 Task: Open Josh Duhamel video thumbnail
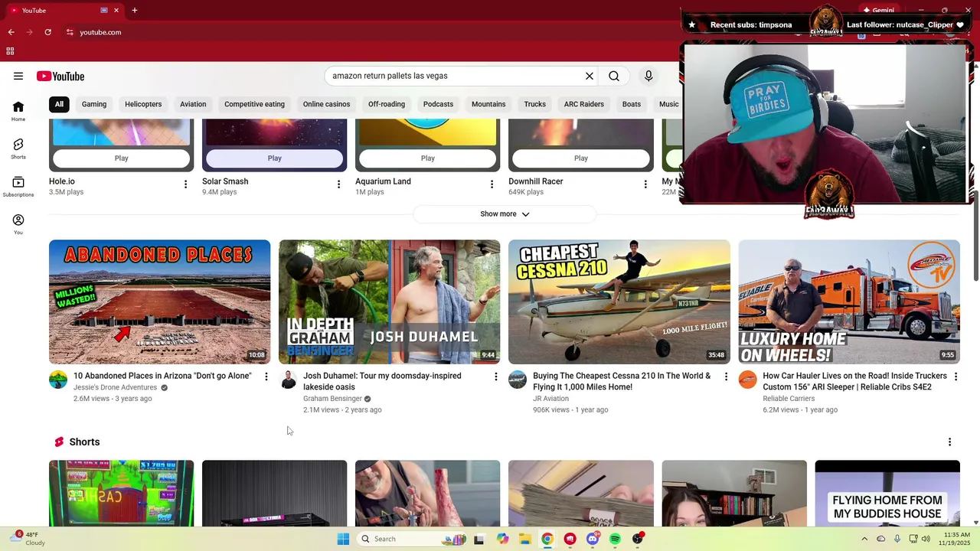pyautogui.click(x=389, y=302)
